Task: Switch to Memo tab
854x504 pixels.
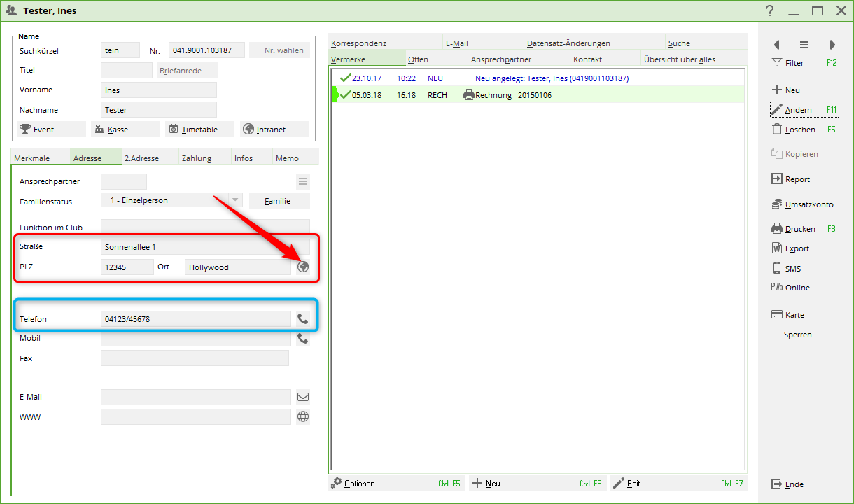Action: tap(295, 157)
